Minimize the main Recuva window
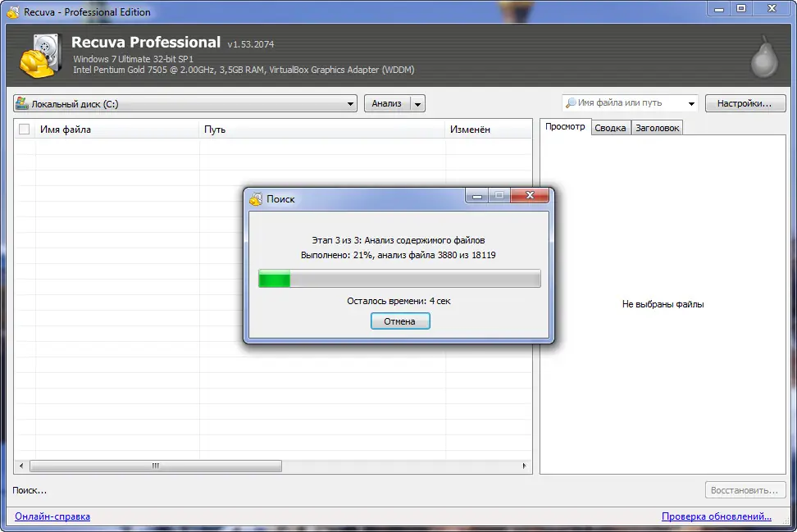Viewport: 797px width, 532px height. (x=719, y=9)
